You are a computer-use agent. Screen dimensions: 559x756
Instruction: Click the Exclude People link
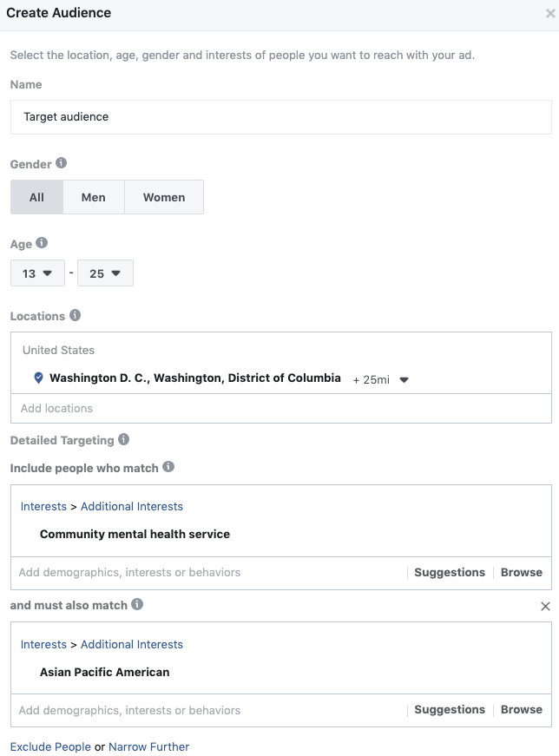pos(50,746)
